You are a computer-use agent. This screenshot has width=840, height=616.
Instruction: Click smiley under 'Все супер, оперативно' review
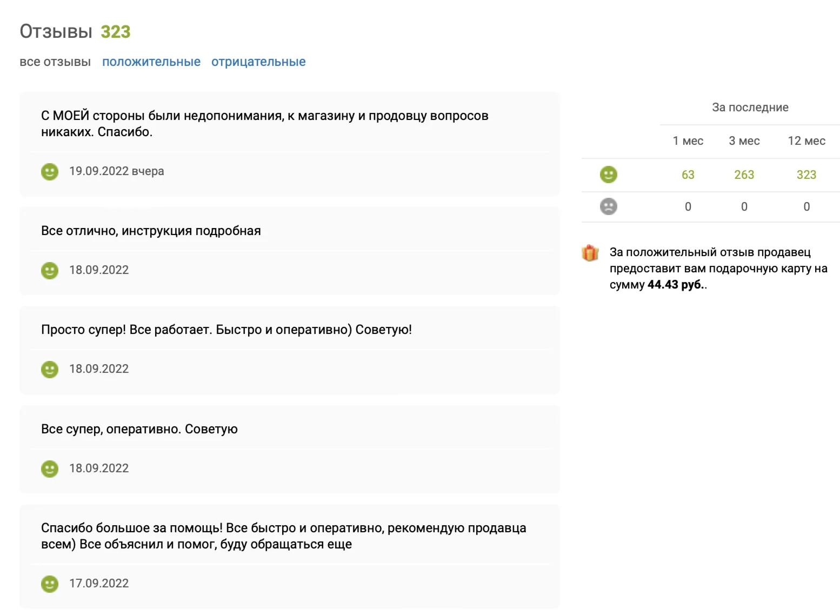point(50,468)
